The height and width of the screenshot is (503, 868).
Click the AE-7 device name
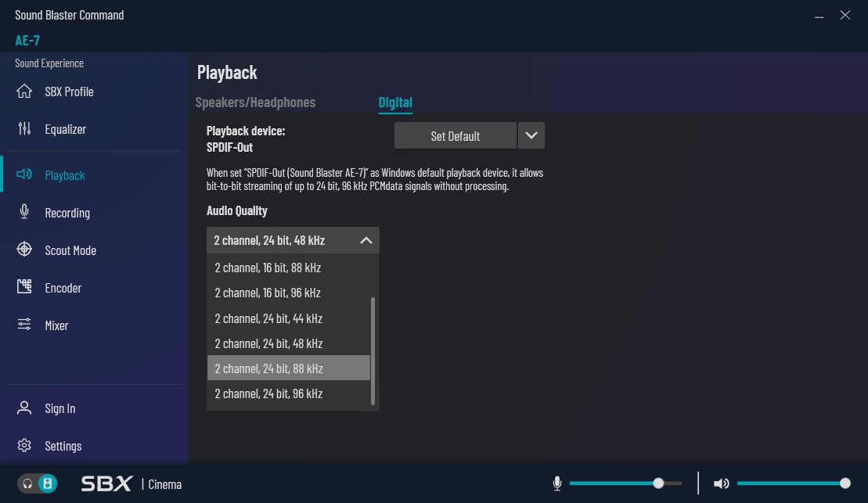point(27,40)
